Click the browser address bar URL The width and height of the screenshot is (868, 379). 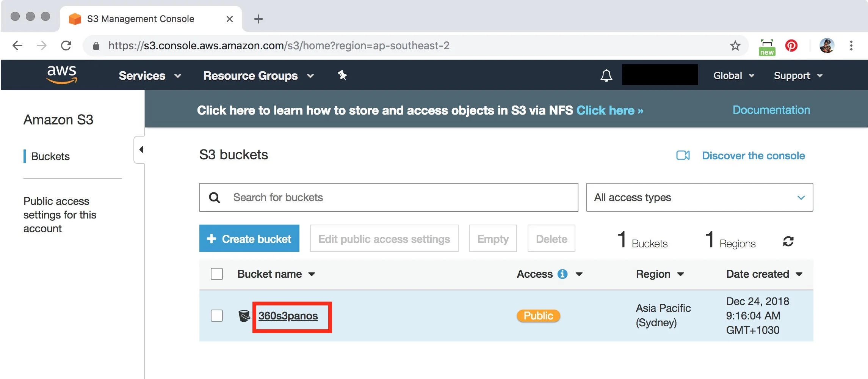coord(279,46)
